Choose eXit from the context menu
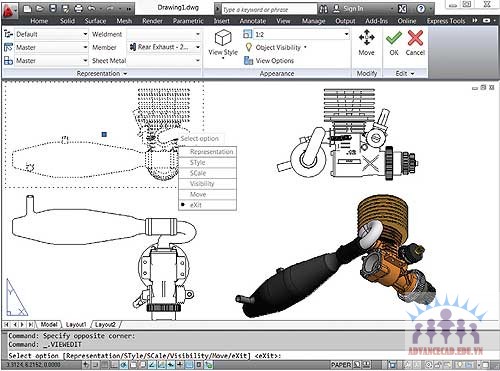 [x=208, y=205]
